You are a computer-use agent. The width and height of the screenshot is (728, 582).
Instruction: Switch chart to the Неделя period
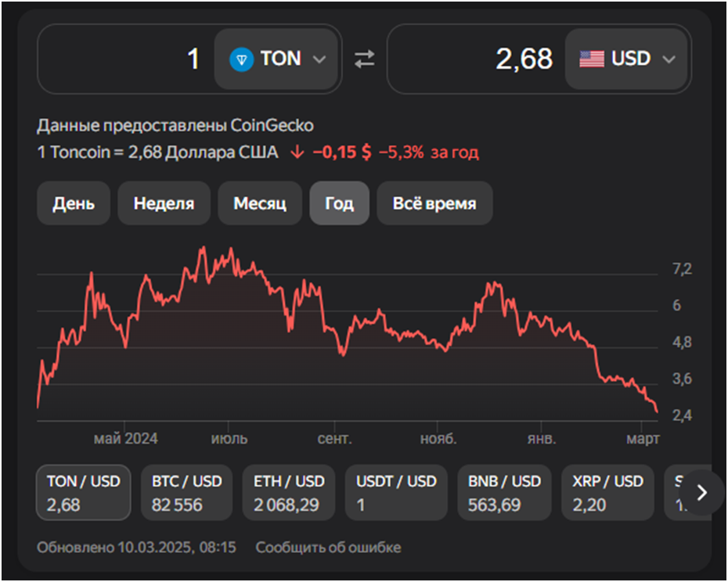pos(164,203)
